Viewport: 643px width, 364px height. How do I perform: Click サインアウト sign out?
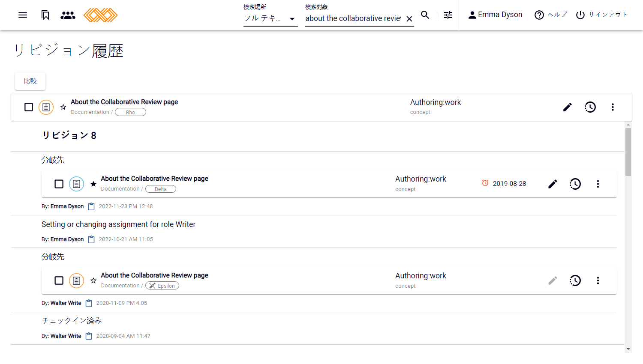point(601,15)
